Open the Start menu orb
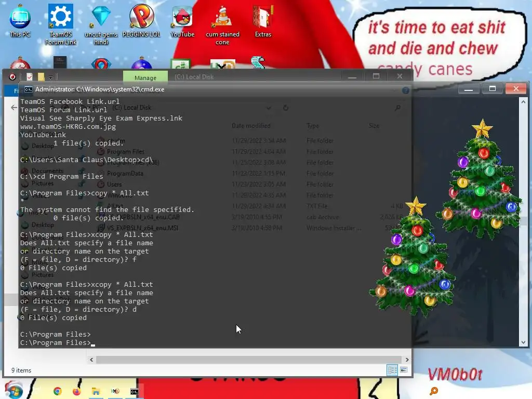Screen dimensions: 532x399 [14, 390]
